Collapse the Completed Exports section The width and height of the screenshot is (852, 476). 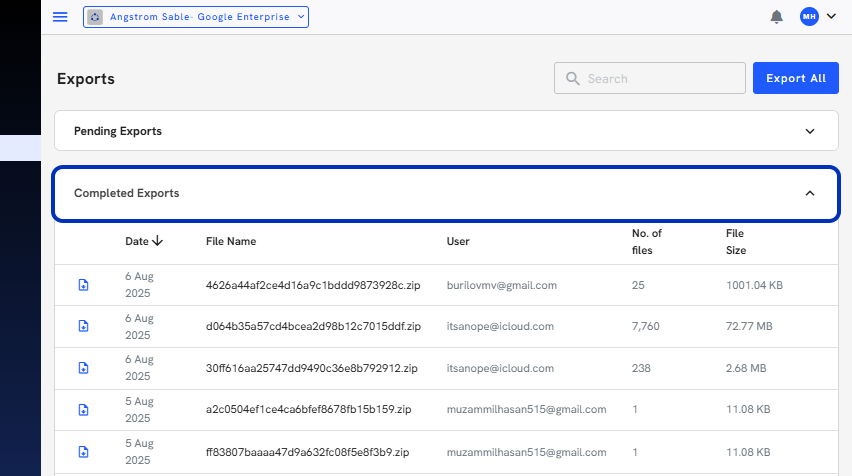[x=446, y=193]
